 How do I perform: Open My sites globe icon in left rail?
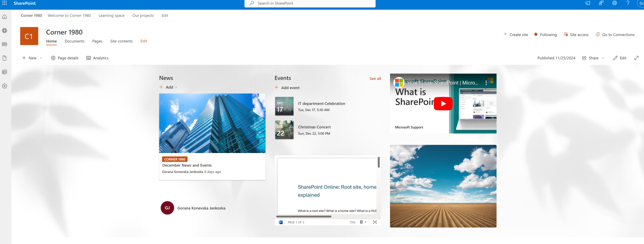point(5,31)
